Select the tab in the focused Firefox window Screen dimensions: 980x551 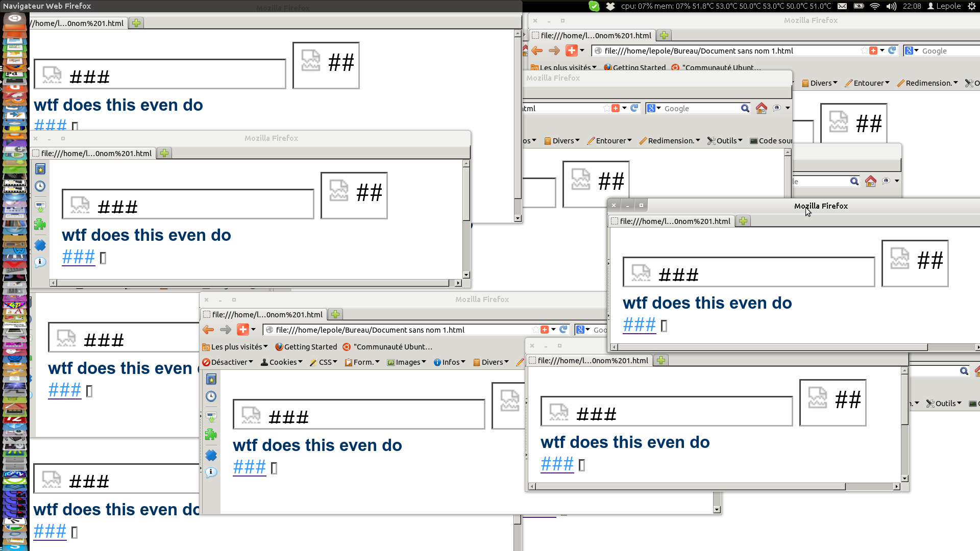point(671,221)
